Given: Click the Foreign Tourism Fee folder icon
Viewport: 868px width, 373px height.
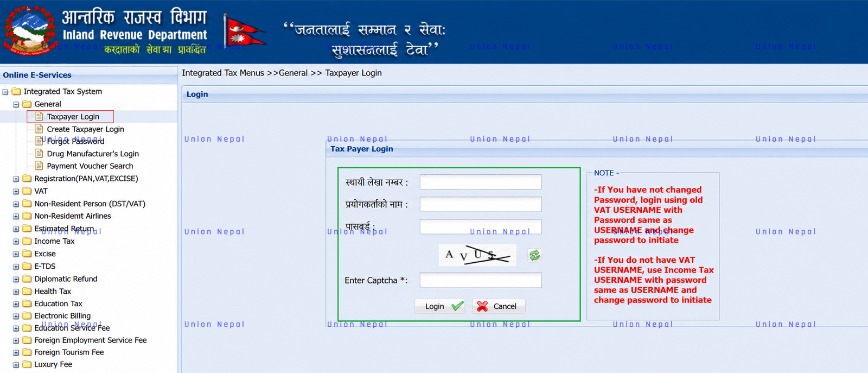Looking at the screenshot, I should (x=27, y=352).
